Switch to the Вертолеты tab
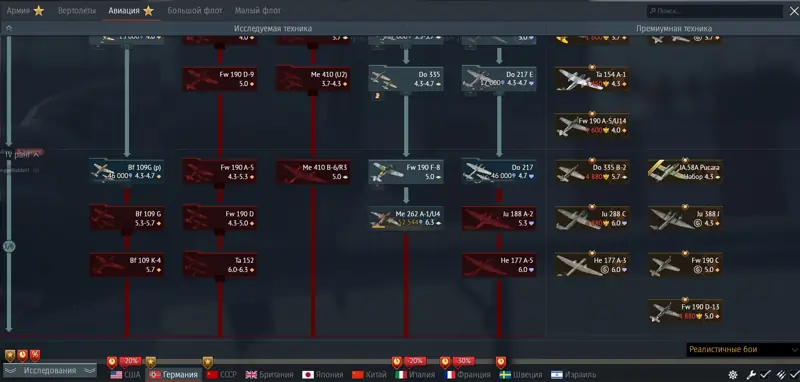The width and height of the screenshot is (800, 382). [x=77, y=11]
